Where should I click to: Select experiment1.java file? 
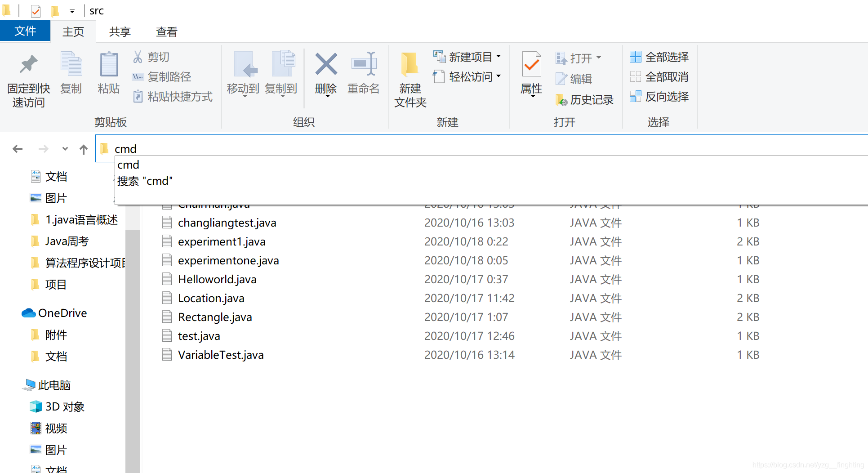(x=222, y=241)
